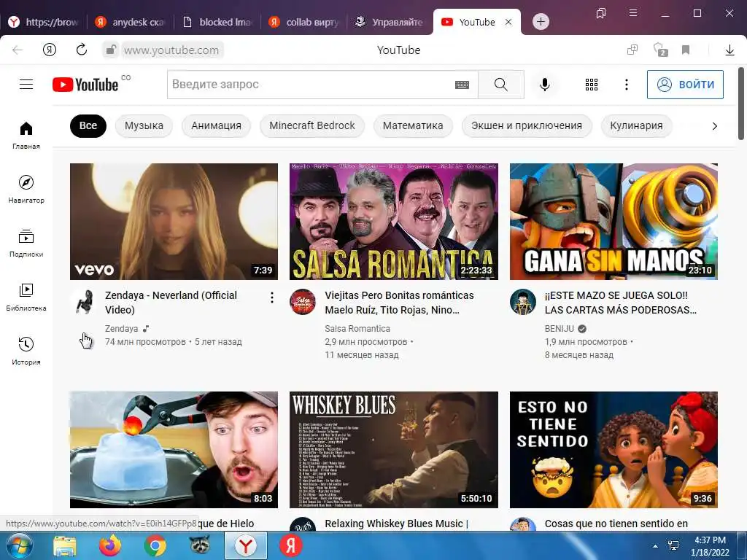Open Salsa Romantica channel avatar

tap(303, 302)
